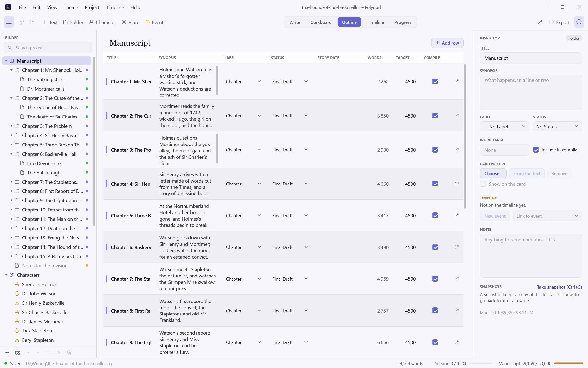Toggle compile checkbox for Chapter 9 row
The width and height of the screenshot is (588, 368).
coord(435,342)
